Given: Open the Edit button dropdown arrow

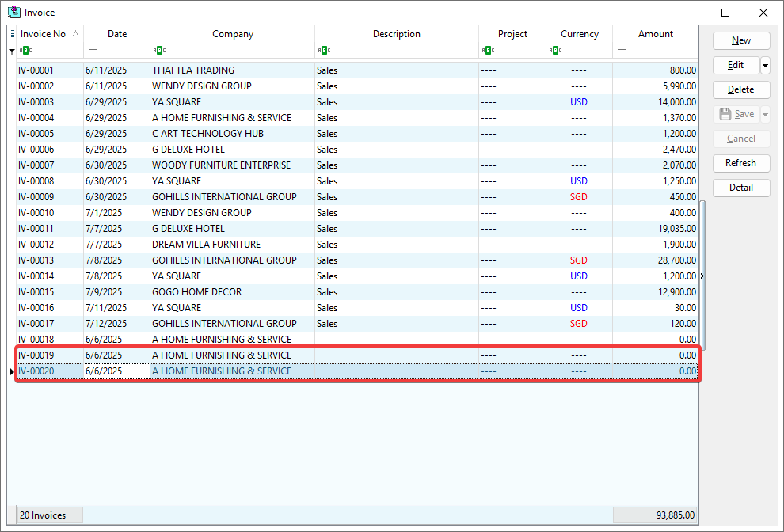Looking at the screenshot, I should pos(765,65).
